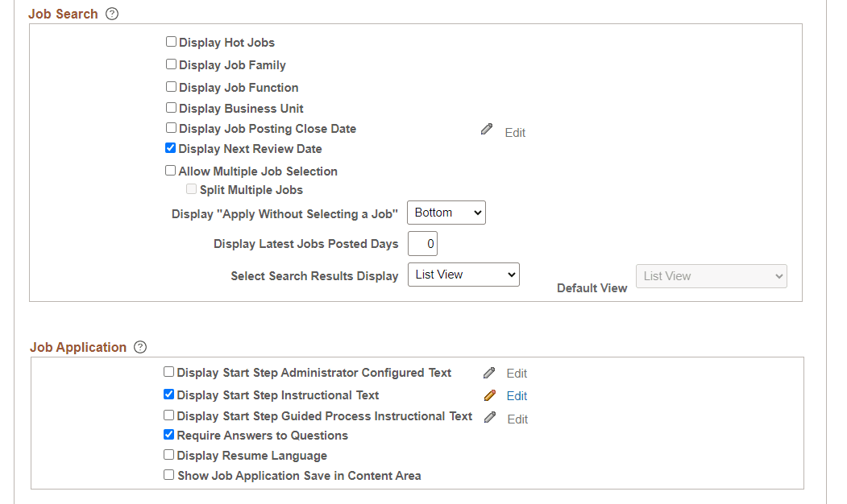The image size is (847, 504).
Task: Toggle Allow Multiple Job Selection
Action: point(171,171)
